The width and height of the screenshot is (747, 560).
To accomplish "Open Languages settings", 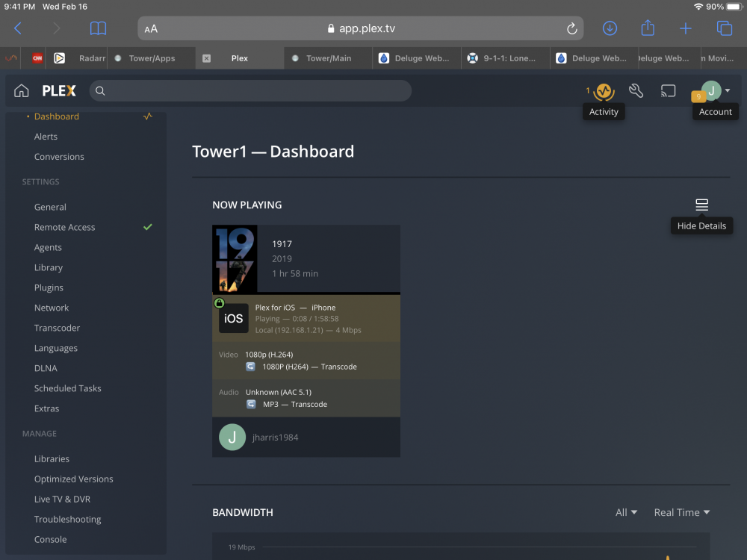I will coord(56,348).
